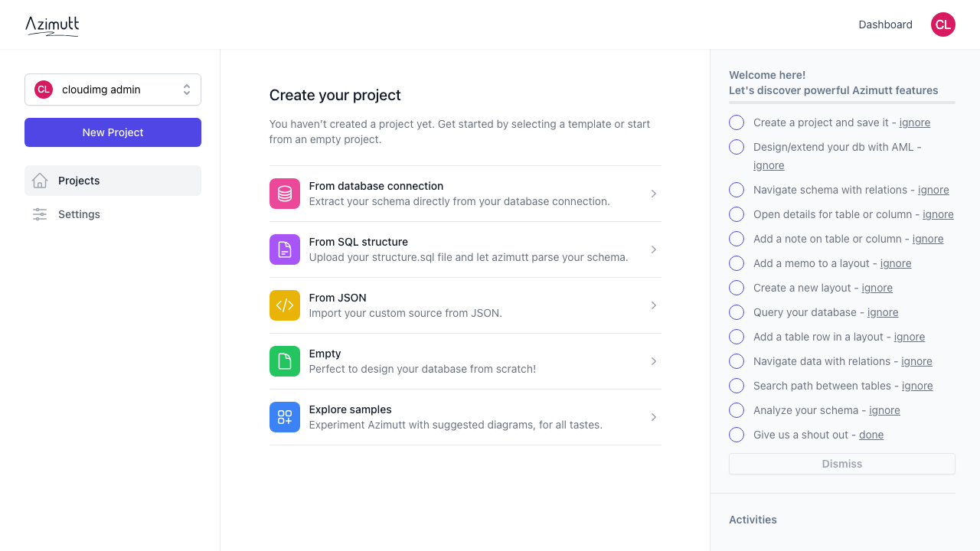Tick circle for 'Add a table row in a layout'

click(737, 337)
